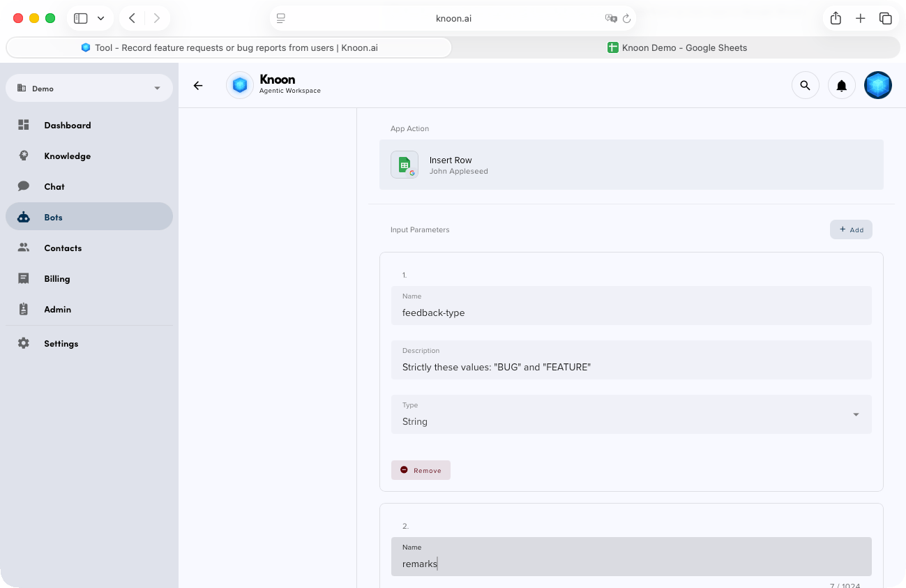The height and width of the screenshot is (588, 906).
Task: Open the Type dropdown showing String
Action: tap(631, 414)
